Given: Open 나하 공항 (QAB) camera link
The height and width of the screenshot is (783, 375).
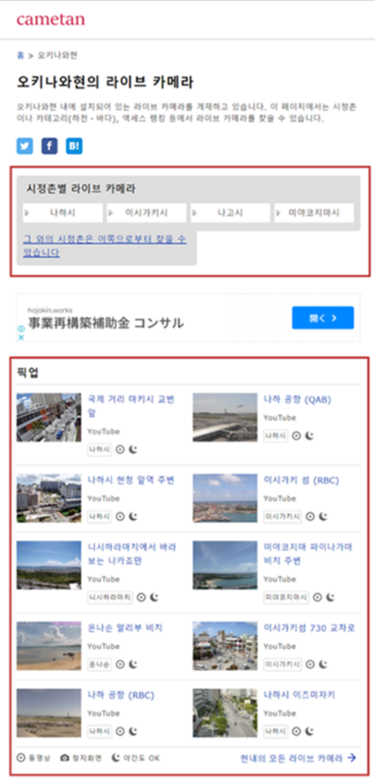Looking at the screenshot, I should 297,399.
